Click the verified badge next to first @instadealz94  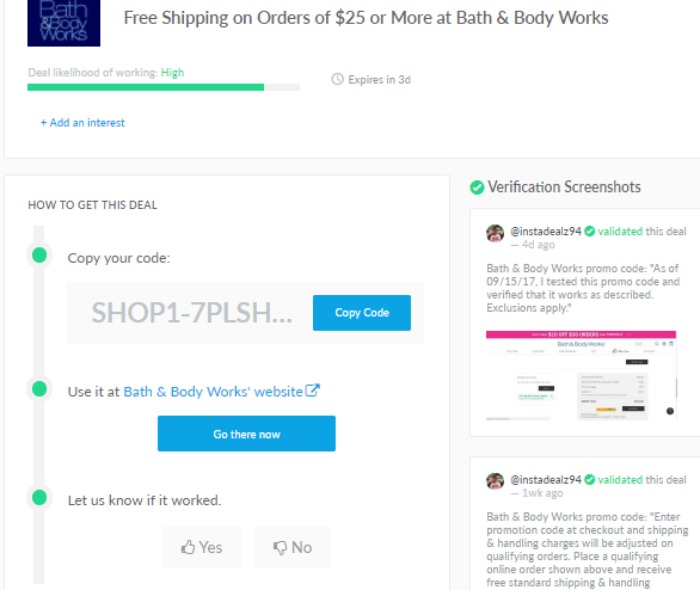coord(589,231)
